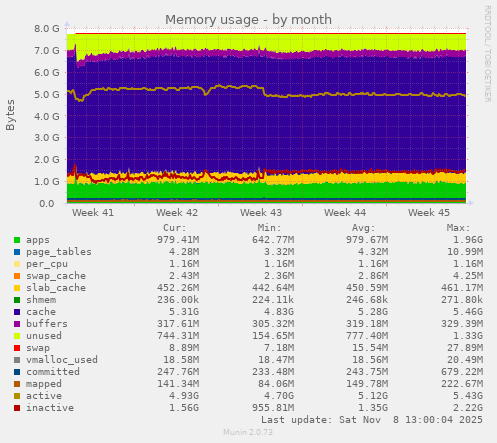Click the 'unused' legend label

44,336
